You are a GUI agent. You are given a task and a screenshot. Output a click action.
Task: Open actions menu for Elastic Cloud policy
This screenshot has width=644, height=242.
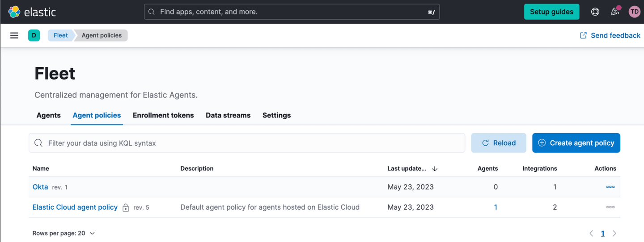coord(610,207)
